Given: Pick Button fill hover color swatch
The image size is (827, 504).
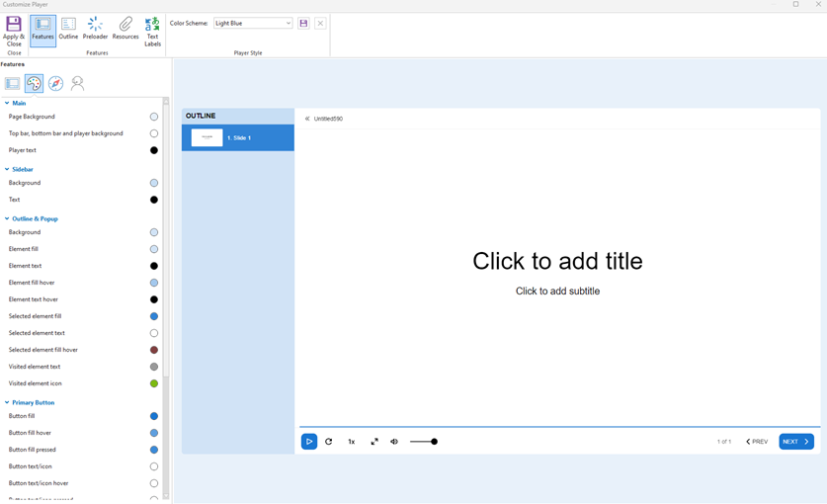Looking at the screenshot, I should tap(154, 433).
